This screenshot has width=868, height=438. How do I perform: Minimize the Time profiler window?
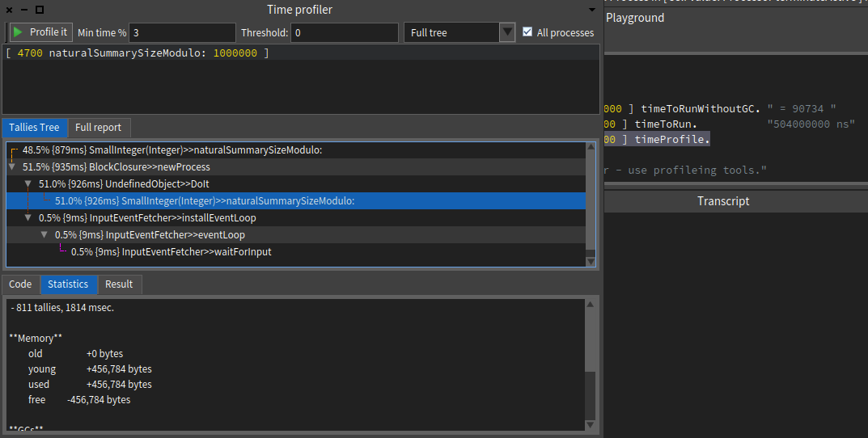tap(23, 10)
